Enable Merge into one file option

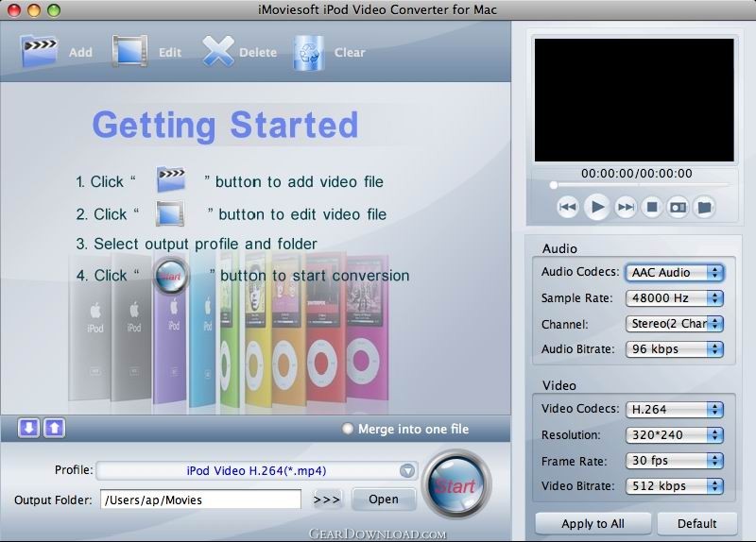coord(347,429)
